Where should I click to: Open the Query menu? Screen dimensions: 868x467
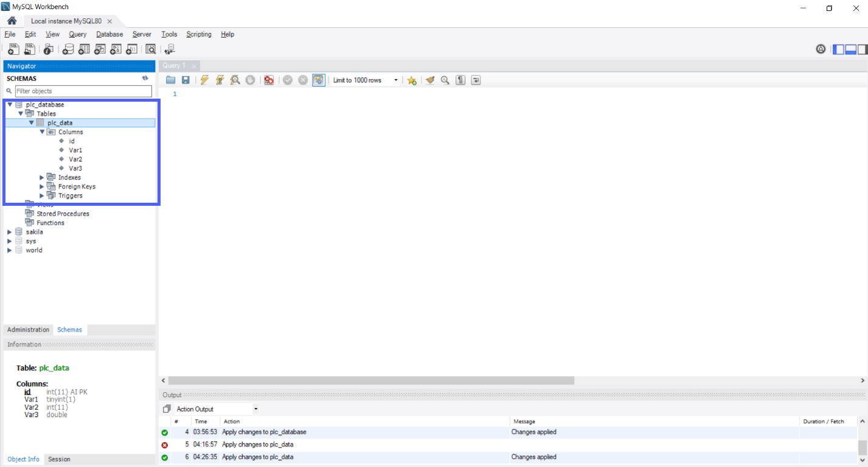(x=77, y=34)
